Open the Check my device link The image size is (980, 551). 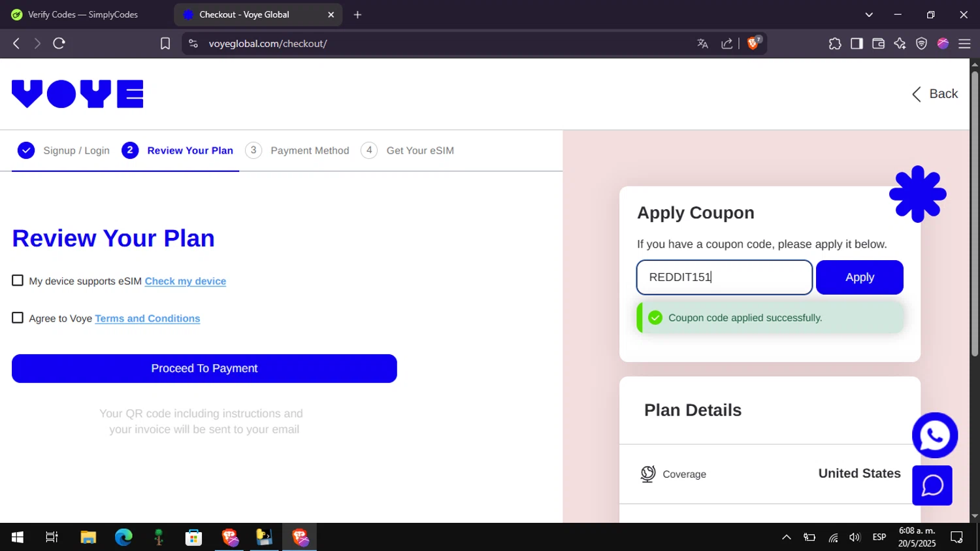[186, 281]
